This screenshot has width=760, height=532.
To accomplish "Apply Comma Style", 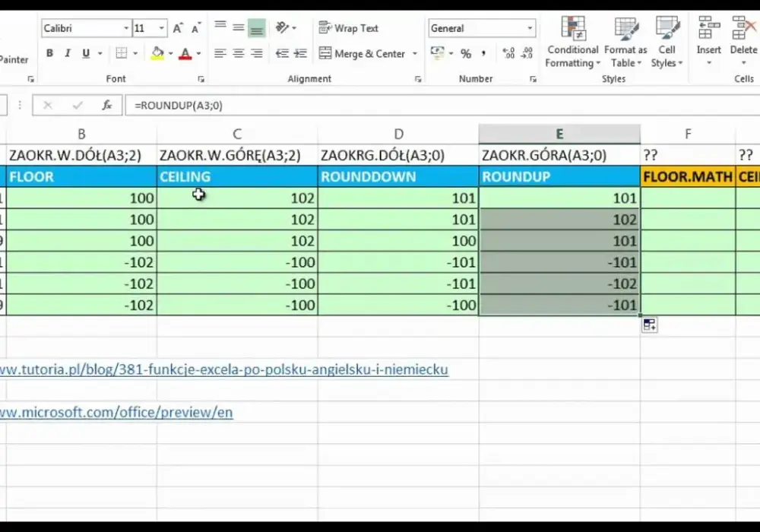I will point(483,53).
